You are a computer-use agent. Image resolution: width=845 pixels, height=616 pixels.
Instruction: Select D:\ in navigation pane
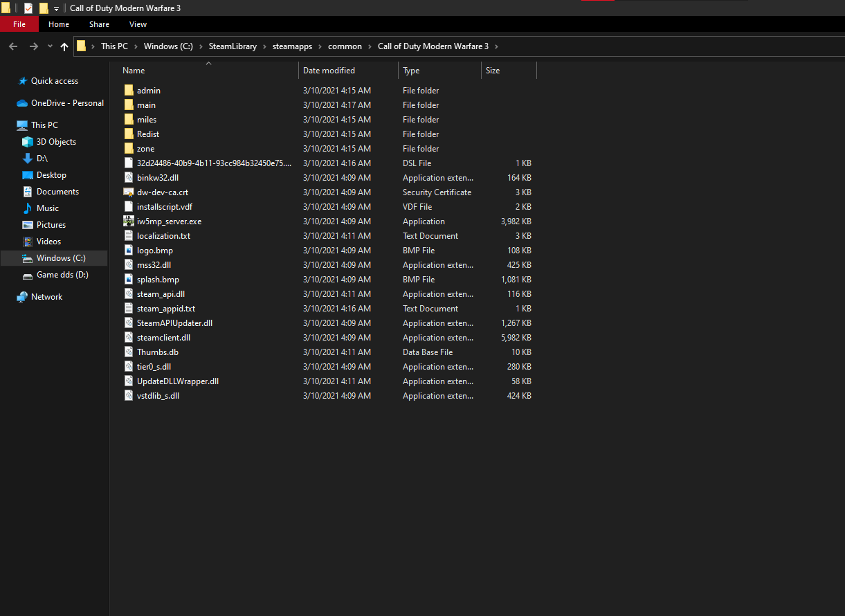tap(42, 158)
